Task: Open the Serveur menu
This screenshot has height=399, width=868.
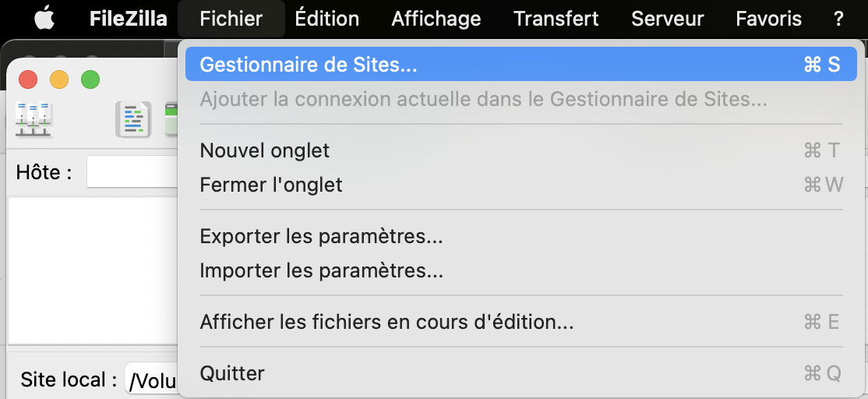Action: point(667,19)
